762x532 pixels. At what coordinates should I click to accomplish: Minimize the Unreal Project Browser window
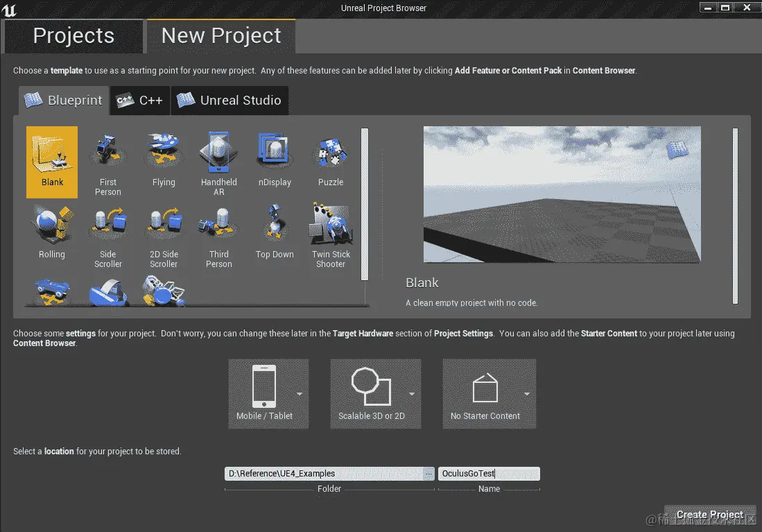pos(707,8)
